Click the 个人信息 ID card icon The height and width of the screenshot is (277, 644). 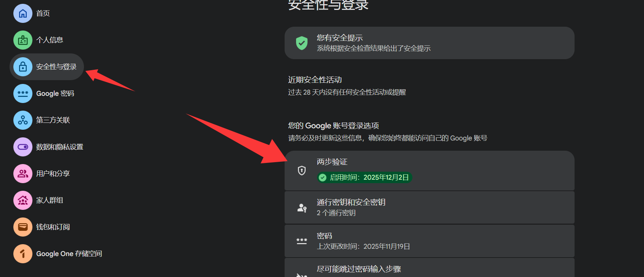[23, 40]
